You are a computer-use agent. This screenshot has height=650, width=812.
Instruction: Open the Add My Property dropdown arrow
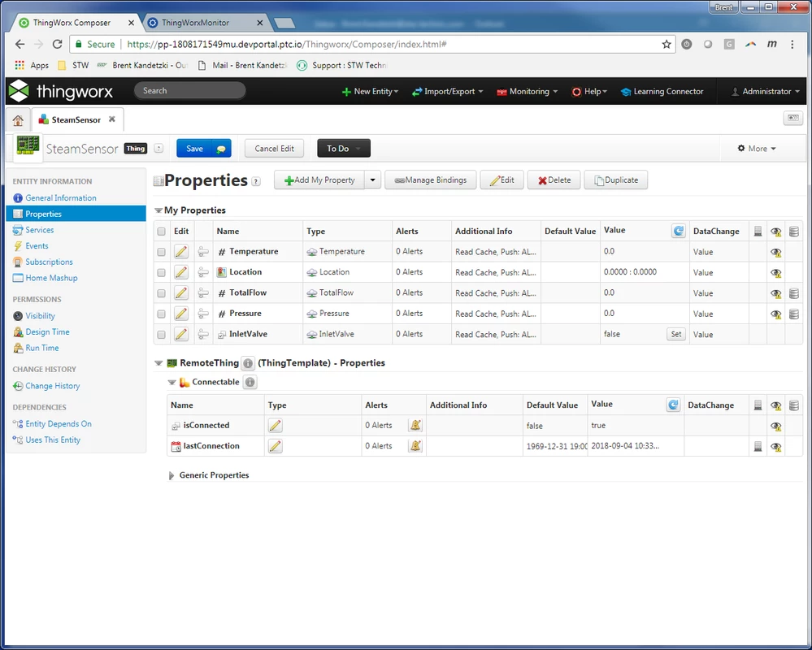point(372,180)
